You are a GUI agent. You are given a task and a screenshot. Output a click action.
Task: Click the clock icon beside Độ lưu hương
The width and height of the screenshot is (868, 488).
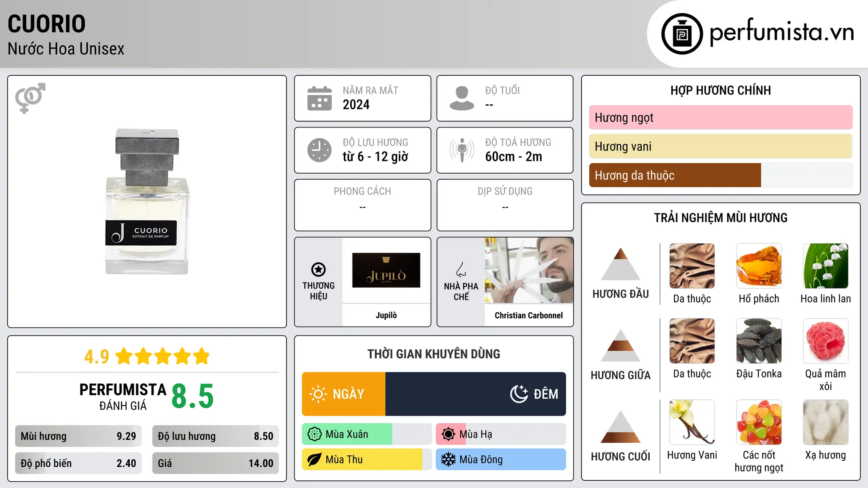coord(320,150)
